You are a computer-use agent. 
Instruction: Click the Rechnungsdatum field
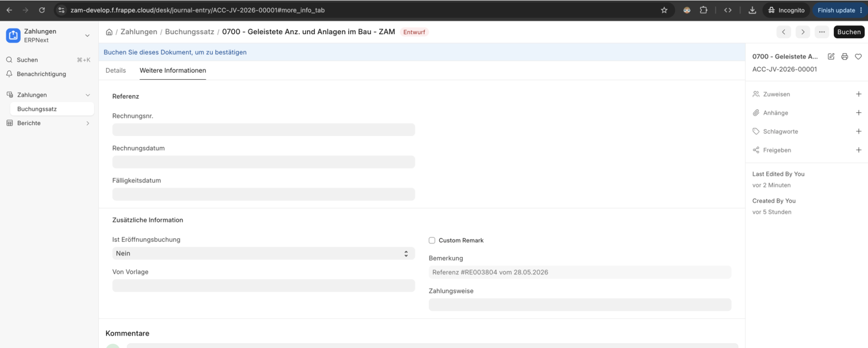[263, 162]
